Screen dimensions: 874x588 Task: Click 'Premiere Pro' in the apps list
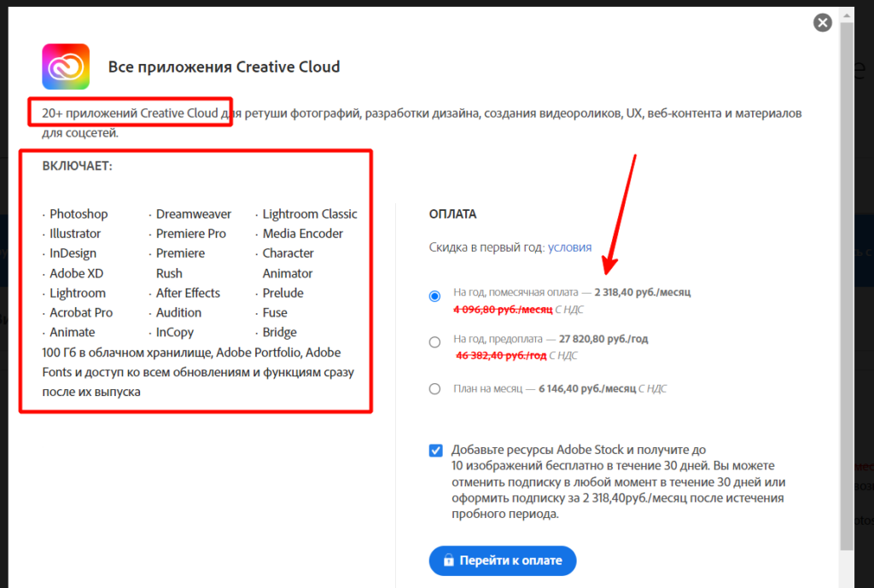(x=191, y=234)
